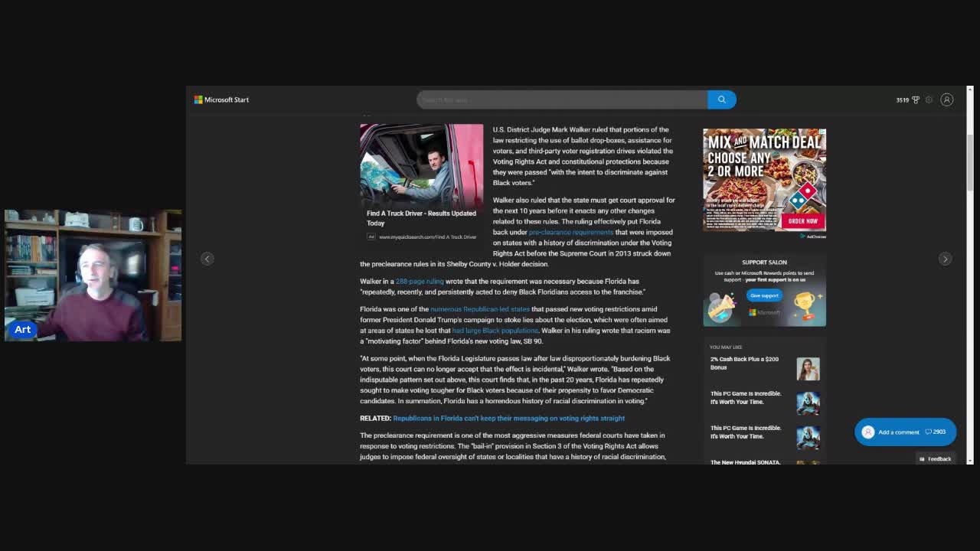
Task: Click the page vertical scrollbar thumb
Action: pos(970,162)
